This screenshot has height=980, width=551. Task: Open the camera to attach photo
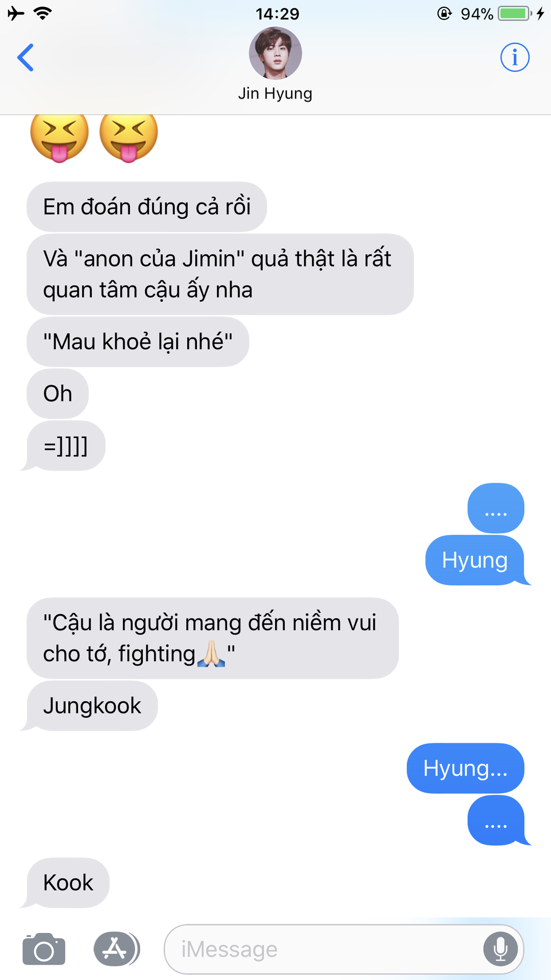coord(44,949)
